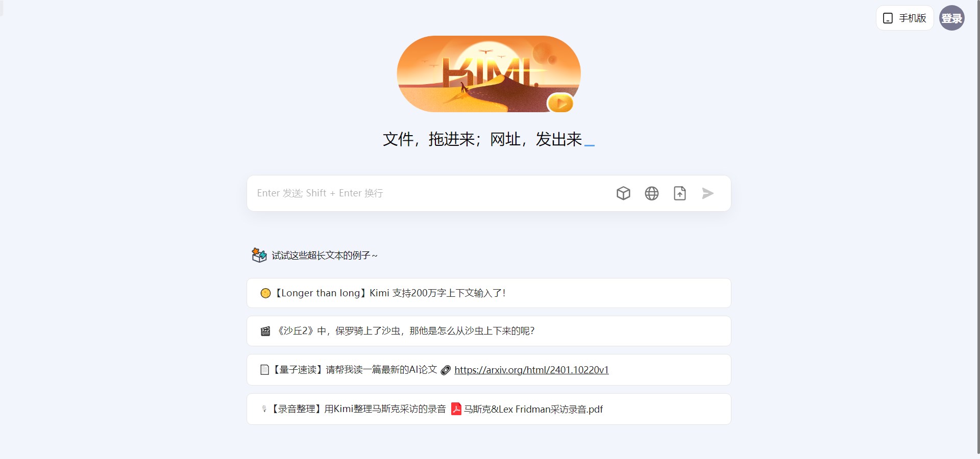The width and height of the screenshot is (980, 459).
Task: Click the clapperboard icon by 沙丘2
Action: [x=265, y=331]
